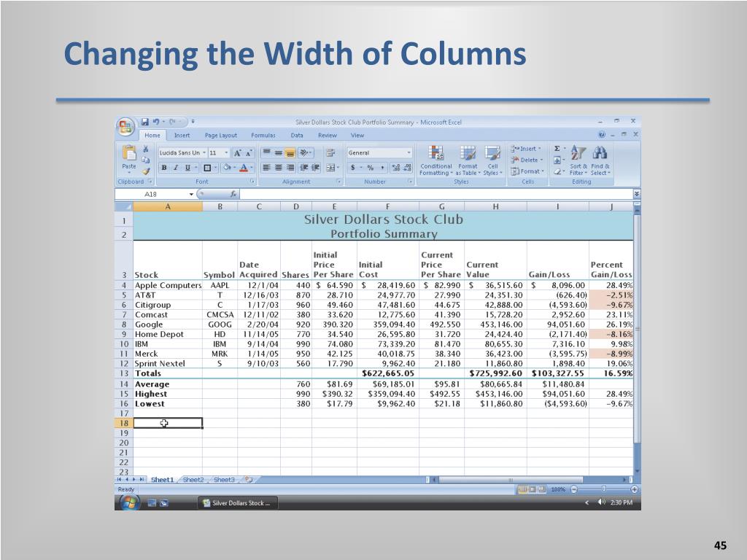Switch to the Page Layout ribbon tab
747x560 pixels.
[x=220, y=135]
